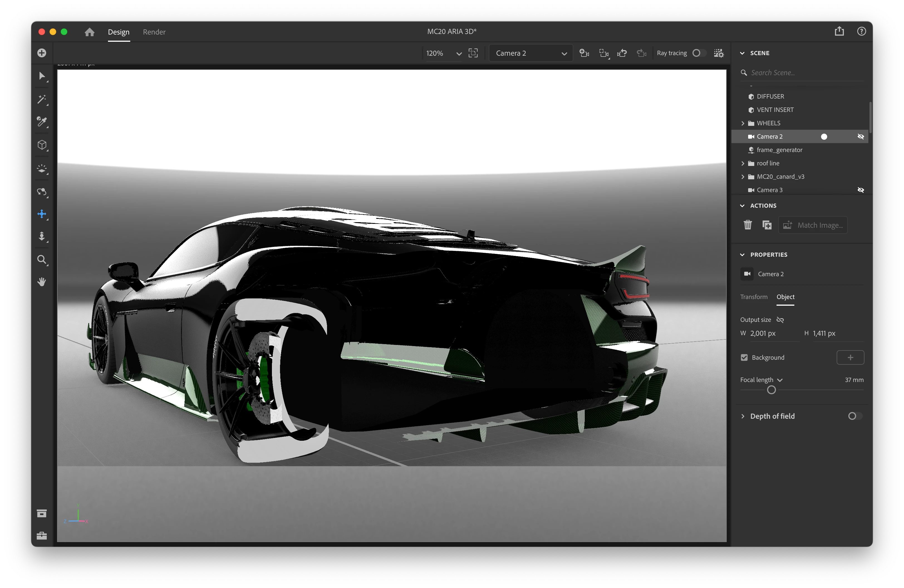Expand the WHEELS folder
Image resolution: width=904 pixels, height=588 pixels.
743,123
